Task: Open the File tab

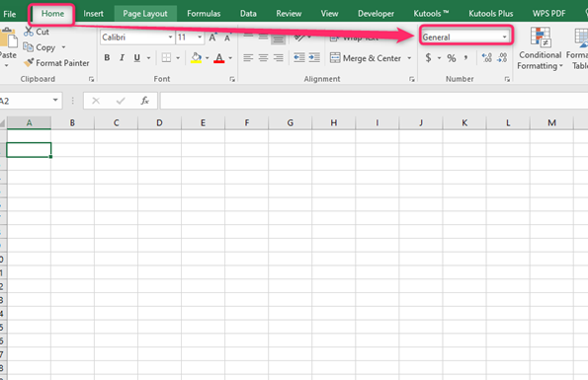Action: pos(9,14)
